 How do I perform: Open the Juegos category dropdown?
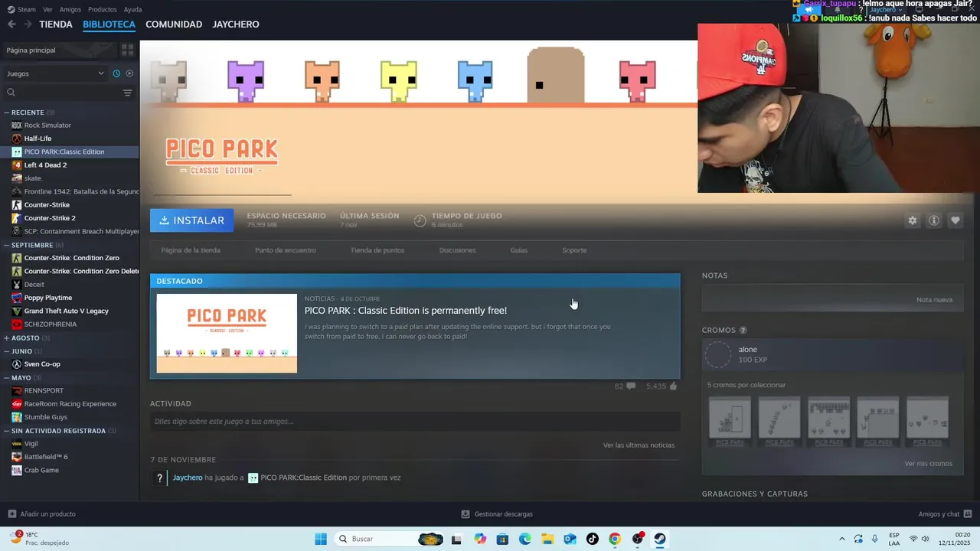(55, 73)
